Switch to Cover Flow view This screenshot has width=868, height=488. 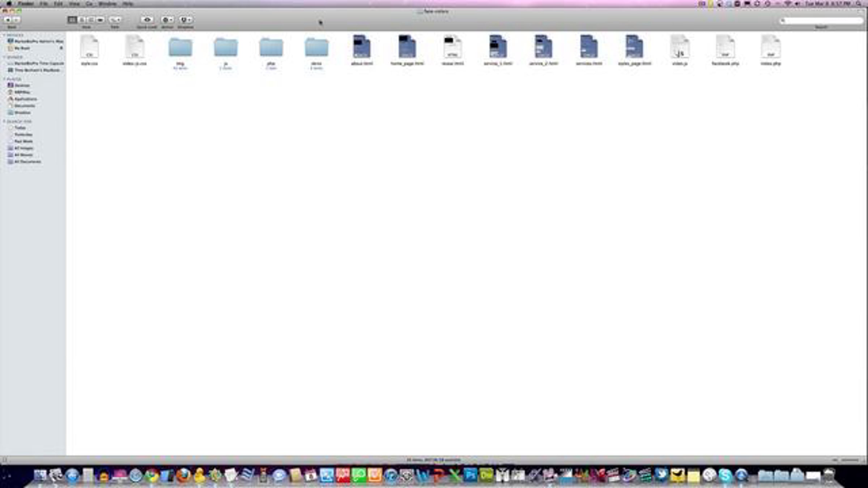(101, 20)
